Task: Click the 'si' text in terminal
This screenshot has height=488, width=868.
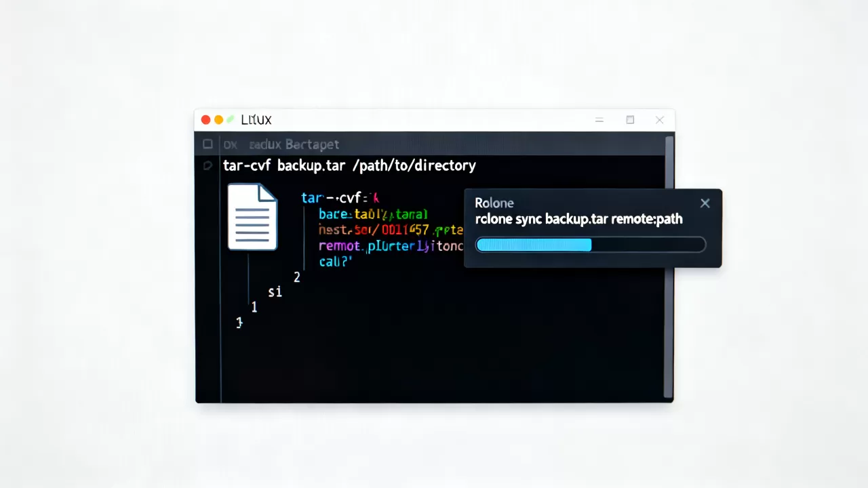Action: (275, 292)
